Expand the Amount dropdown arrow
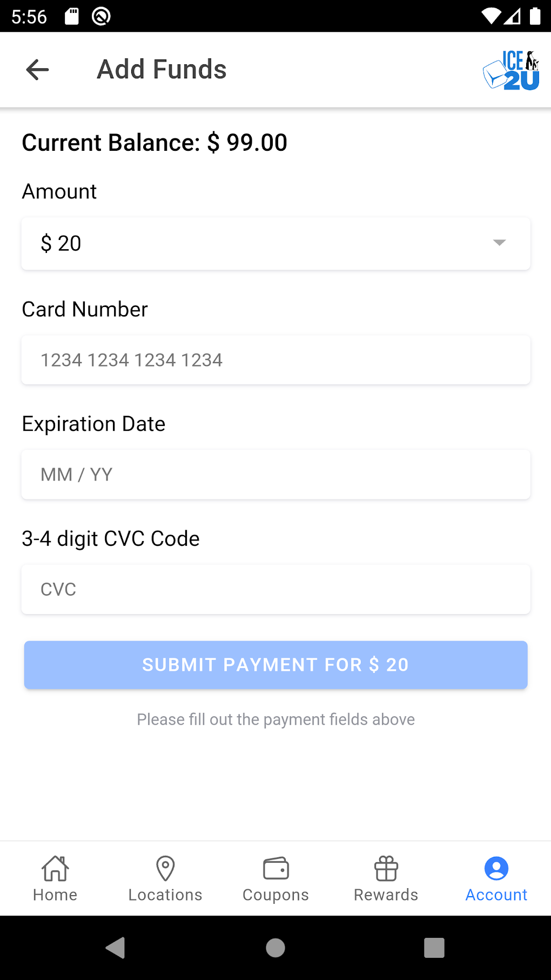This screenshot has height=980, width=551. [x=499, y=243]
